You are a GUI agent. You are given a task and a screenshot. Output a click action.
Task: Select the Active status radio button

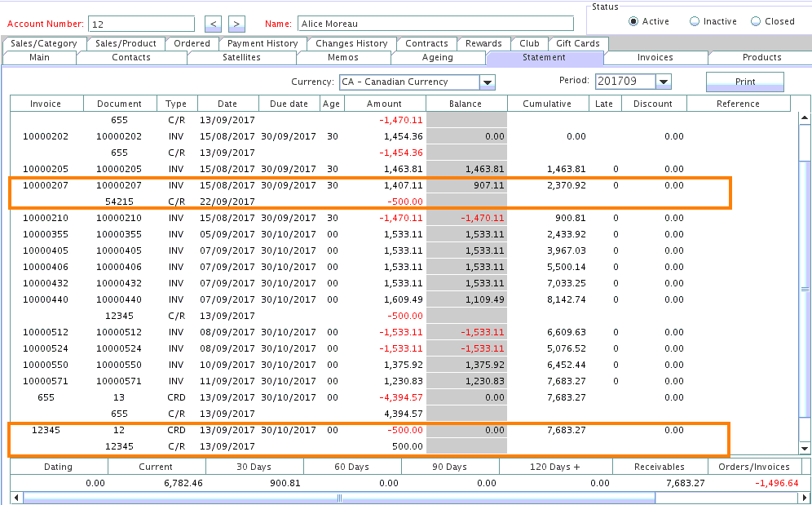[x=633, y=21]
